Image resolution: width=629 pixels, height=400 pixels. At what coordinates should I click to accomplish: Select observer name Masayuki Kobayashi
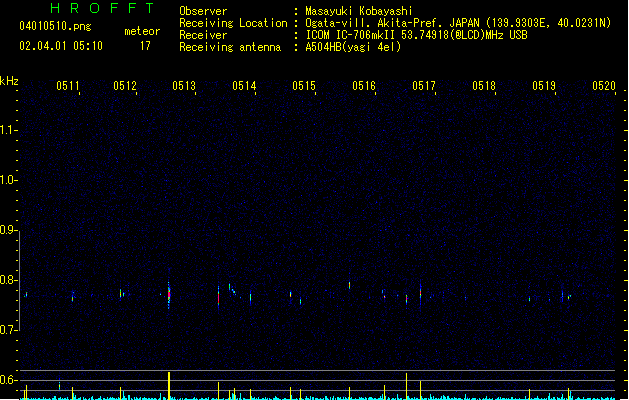(x=359, y=11)
